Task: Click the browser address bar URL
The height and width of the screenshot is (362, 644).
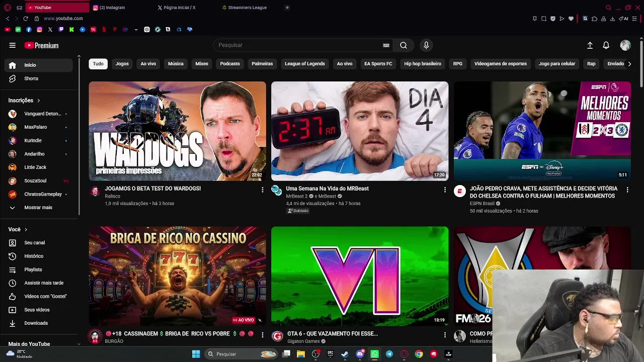Action: coord(63,19)
